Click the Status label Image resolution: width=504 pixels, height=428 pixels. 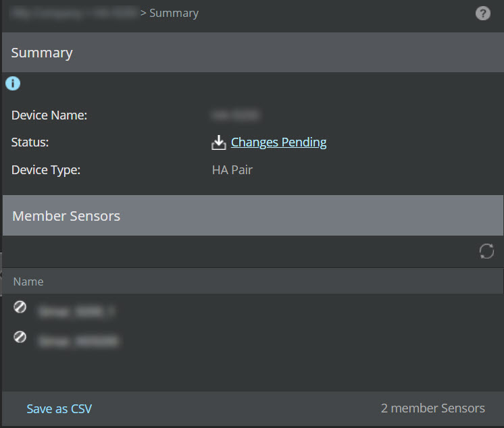(30, 142)
